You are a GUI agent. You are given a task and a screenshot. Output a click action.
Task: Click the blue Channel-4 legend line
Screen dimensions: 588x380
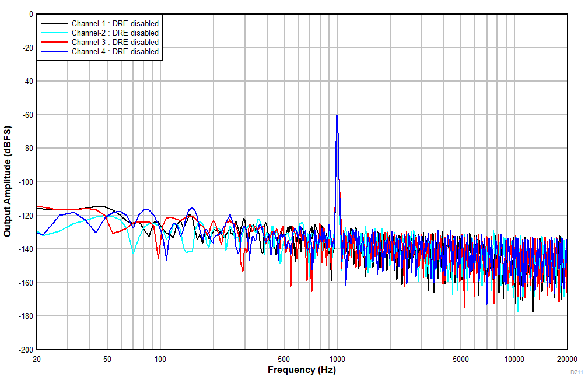pos(54,52)
